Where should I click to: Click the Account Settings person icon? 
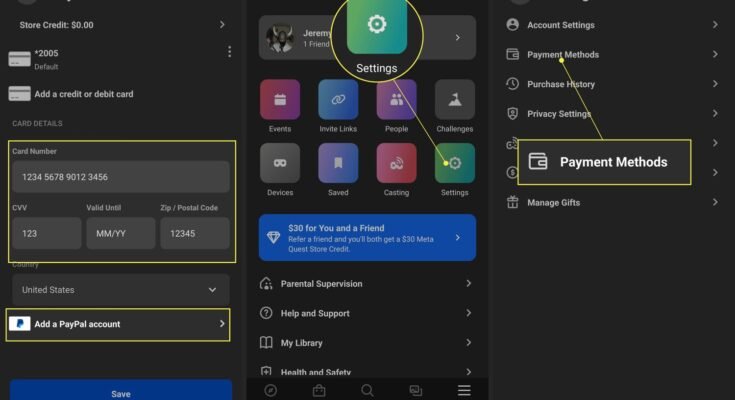512,24
